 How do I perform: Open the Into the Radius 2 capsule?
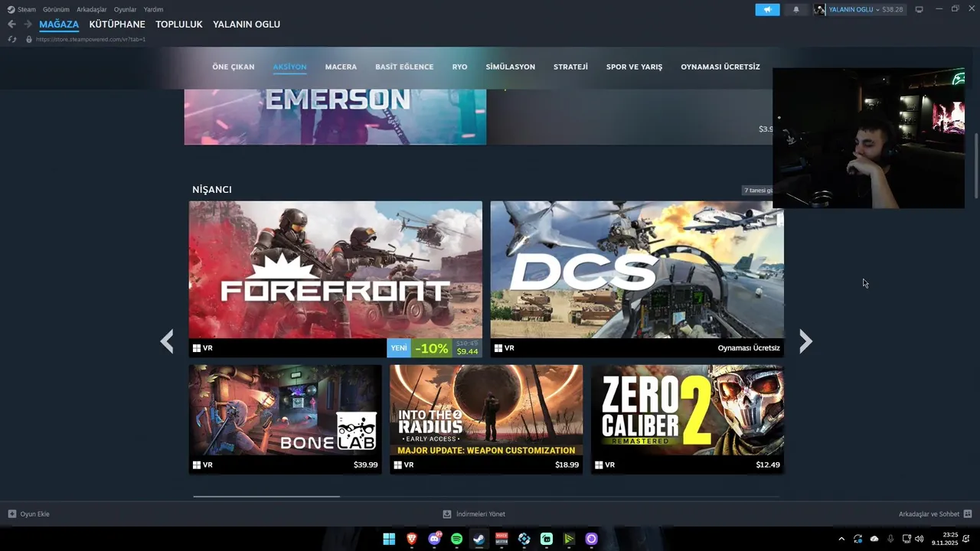(486, 419)
